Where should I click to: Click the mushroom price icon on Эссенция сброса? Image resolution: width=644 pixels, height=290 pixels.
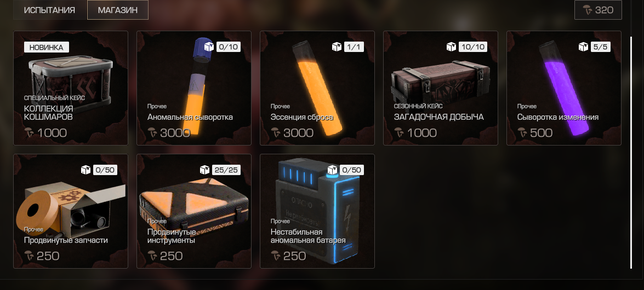click(x=276, y=132)
